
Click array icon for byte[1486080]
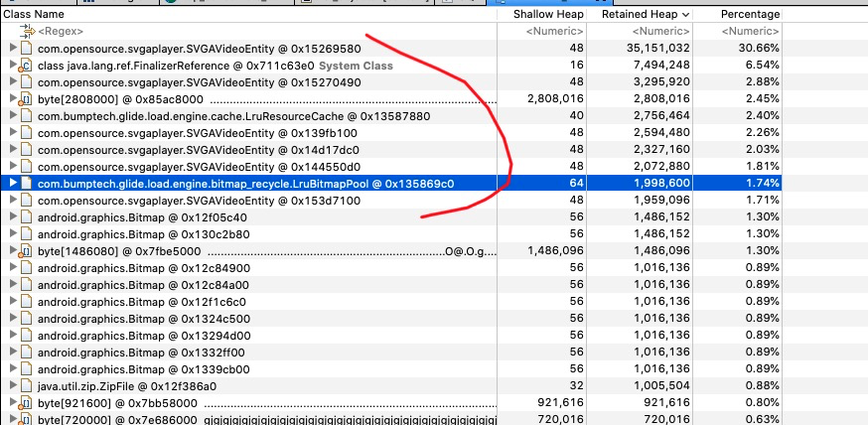[27, 251]
